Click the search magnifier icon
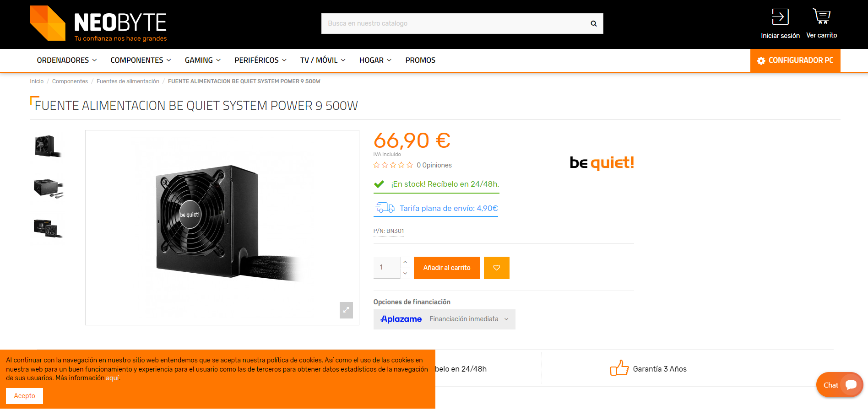 click(x=593, y=24)
